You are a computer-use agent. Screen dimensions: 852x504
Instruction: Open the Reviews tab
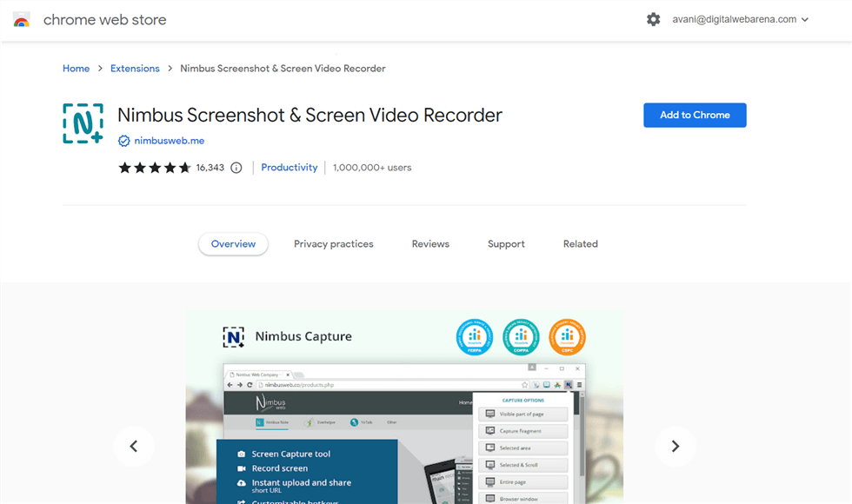pos(430,244)
